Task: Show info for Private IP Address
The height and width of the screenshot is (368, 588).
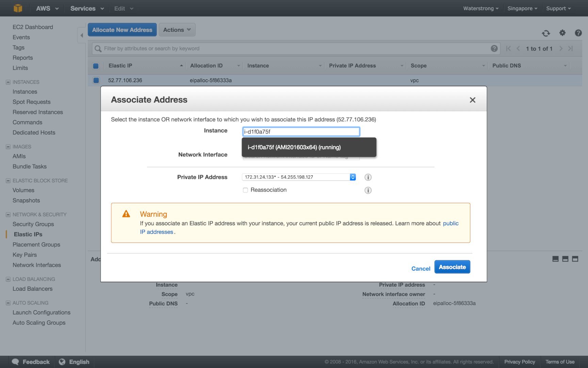Action: 368,177
